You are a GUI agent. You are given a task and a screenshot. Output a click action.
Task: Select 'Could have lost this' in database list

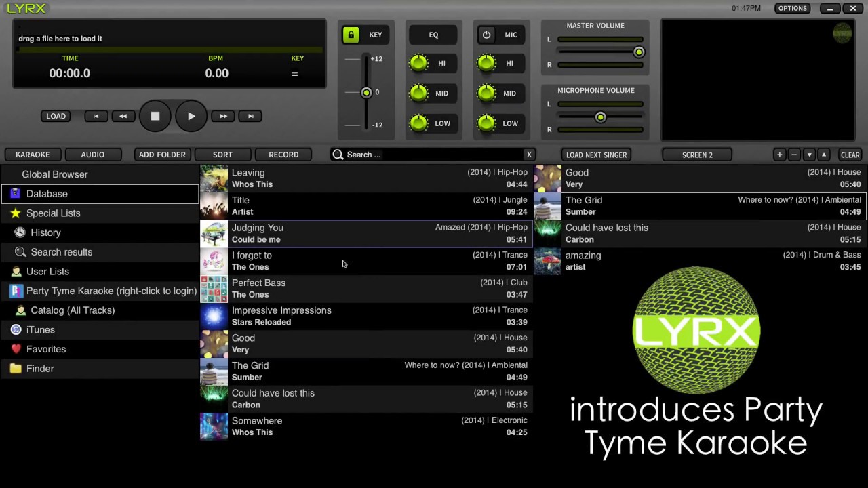pyautogui.click(x=366, y=399)
